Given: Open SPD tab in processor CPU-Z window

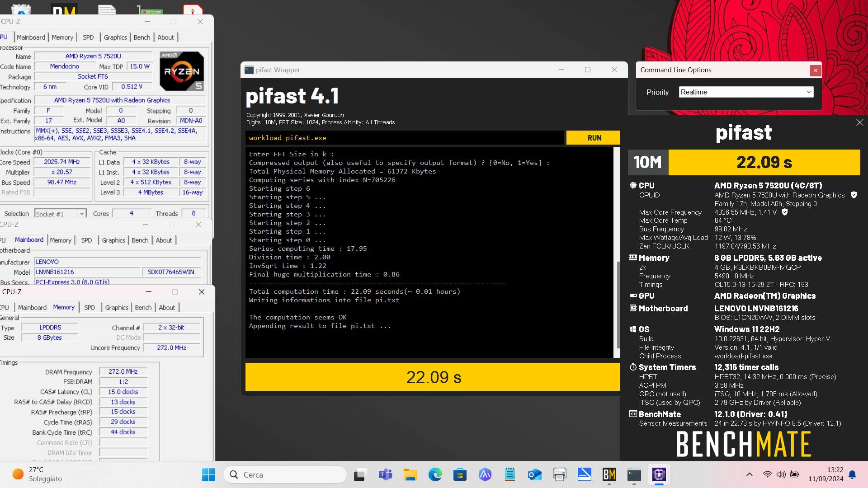Looking at the screenshot, I should pyautogui.click(x=88, y=38).
